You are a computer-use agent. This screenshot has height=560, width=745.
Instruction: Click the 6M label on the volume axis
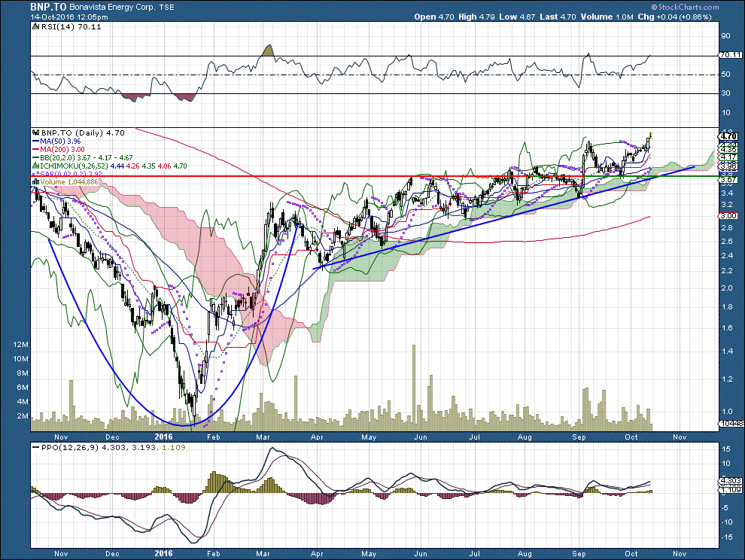(23, 388)
